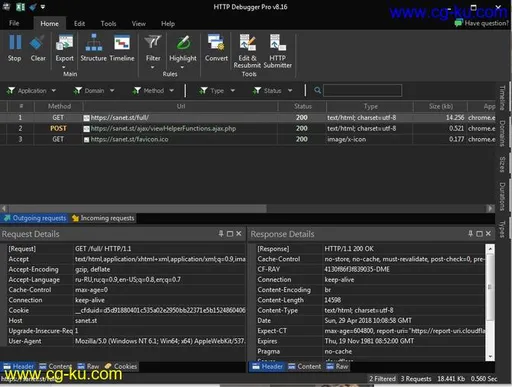Sort by the Size (kb) column header

[x=441, y=106]
